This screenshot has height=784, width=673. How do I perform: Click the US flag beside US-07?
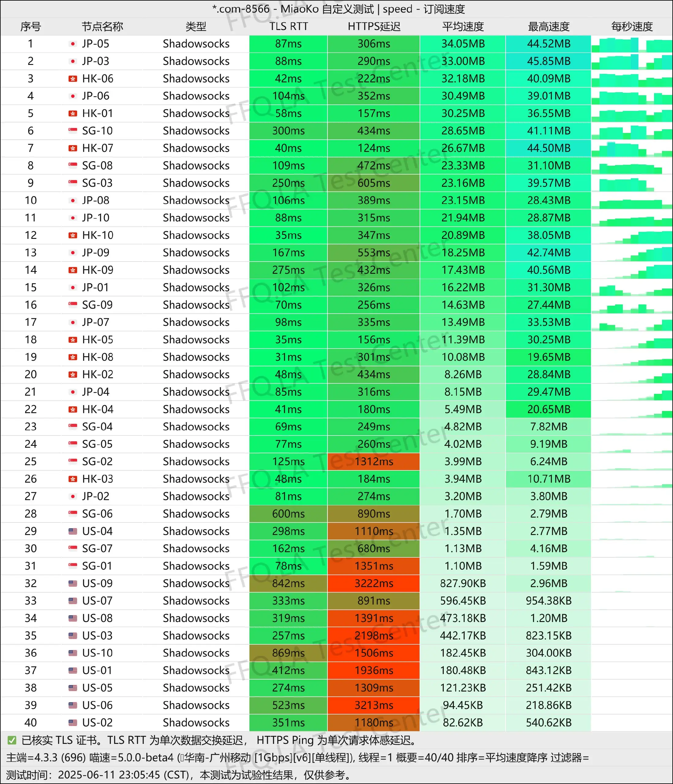click(73, 601)
